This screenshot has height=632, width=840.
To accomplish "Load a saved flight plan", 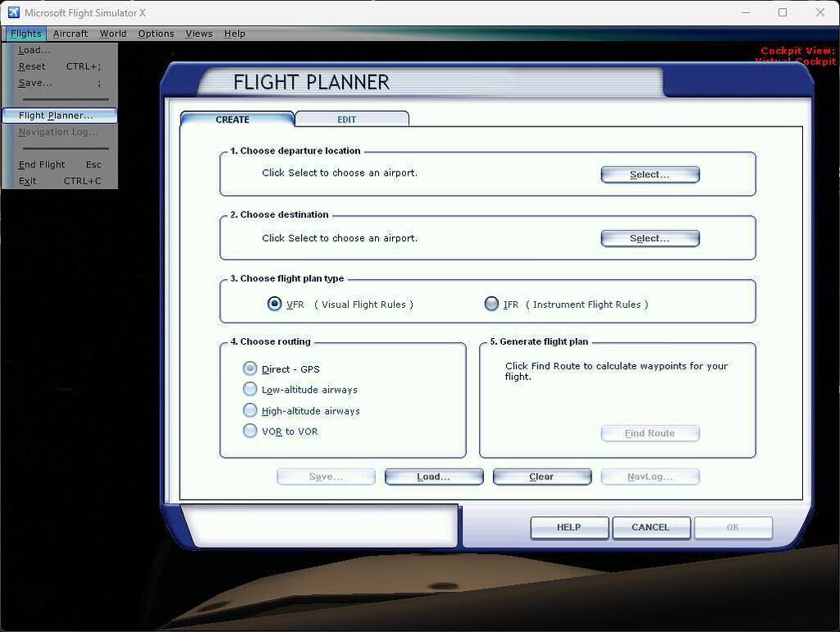I will (433, 476).
